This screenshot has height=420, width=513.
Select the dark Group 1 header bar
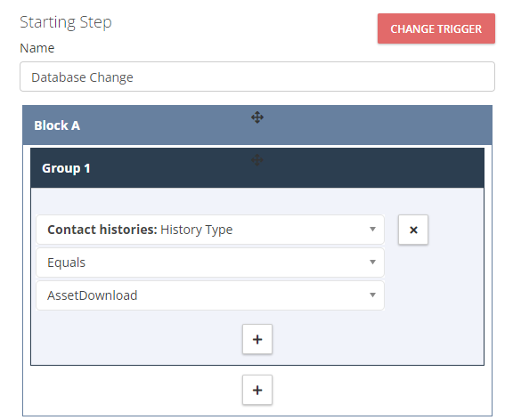[257, 168]
